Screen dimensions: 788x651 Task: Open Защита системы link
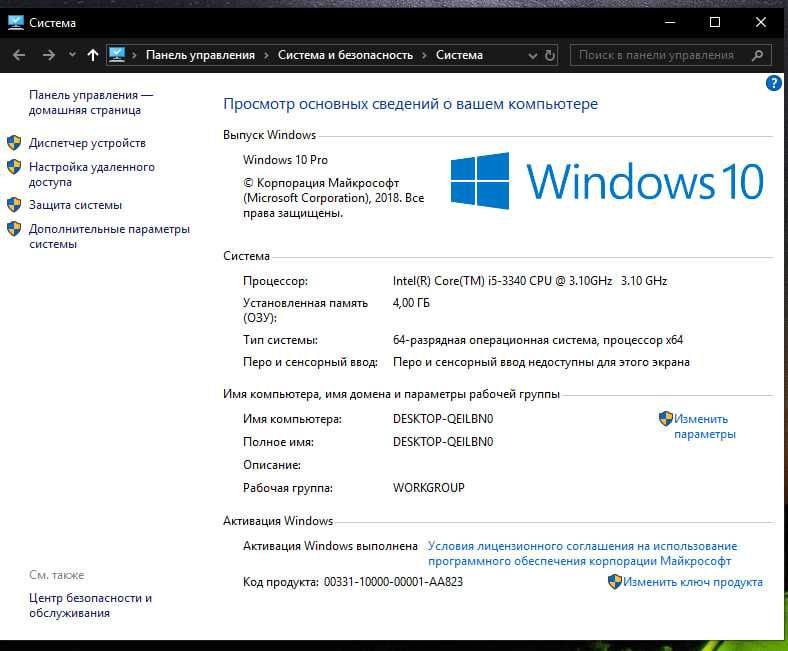75,205
